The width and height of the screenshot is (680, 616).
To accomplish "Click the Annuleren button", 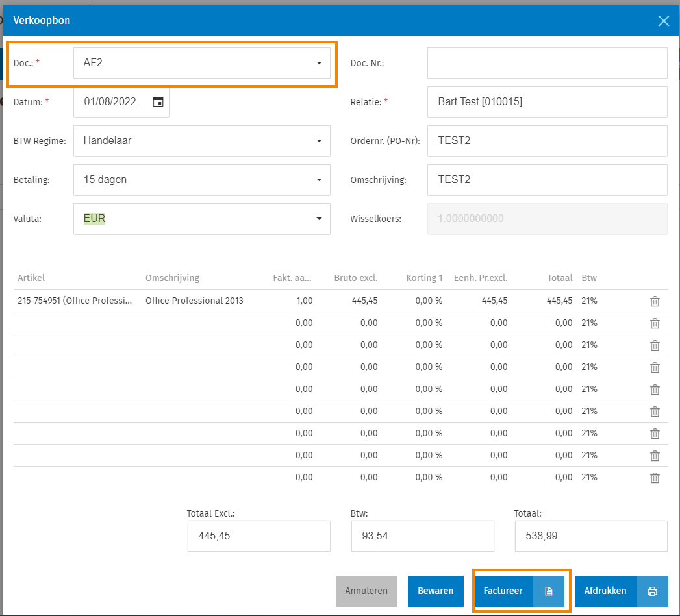I will tap(366, 591).
